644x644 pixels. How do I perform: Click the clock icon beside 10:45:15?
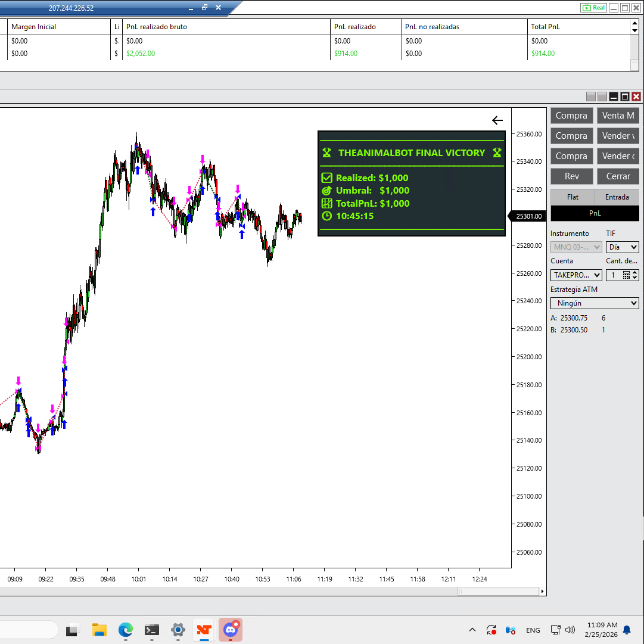[x=327, y=216]
